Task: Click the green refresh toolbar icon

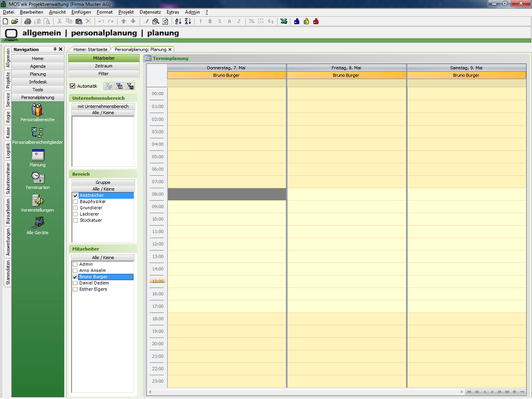Action: [165, 21]
